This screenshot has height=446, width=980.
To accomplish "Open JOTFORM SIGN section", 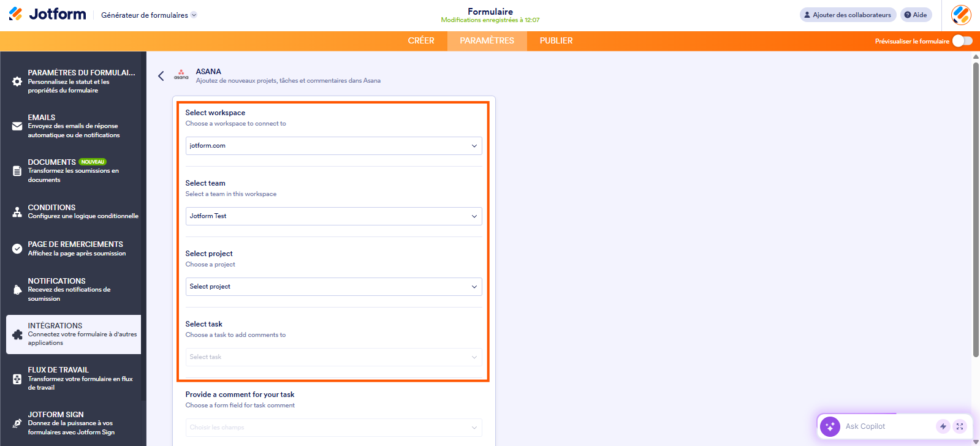I will click(74, 423).
